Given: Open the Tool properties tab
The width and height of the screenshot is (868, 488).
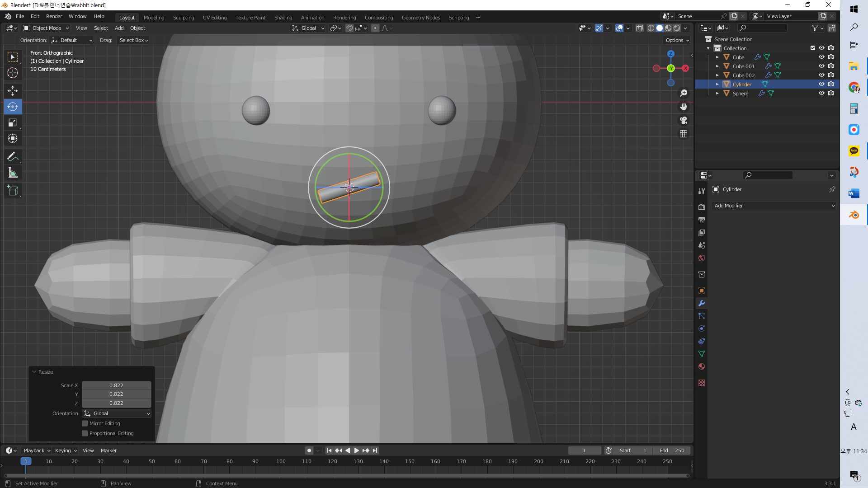Looking at the screenshot, I should pos(702,191).
